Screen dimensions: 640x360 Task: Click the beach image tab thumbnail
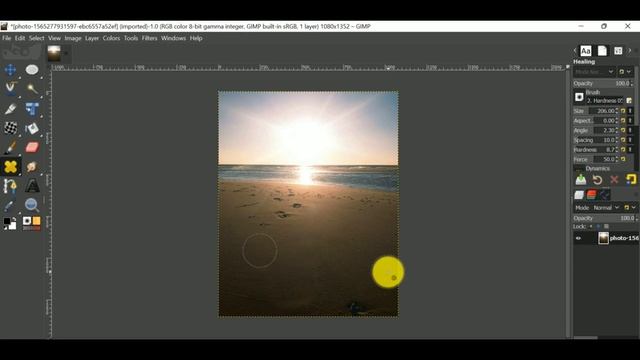point(54,53)
